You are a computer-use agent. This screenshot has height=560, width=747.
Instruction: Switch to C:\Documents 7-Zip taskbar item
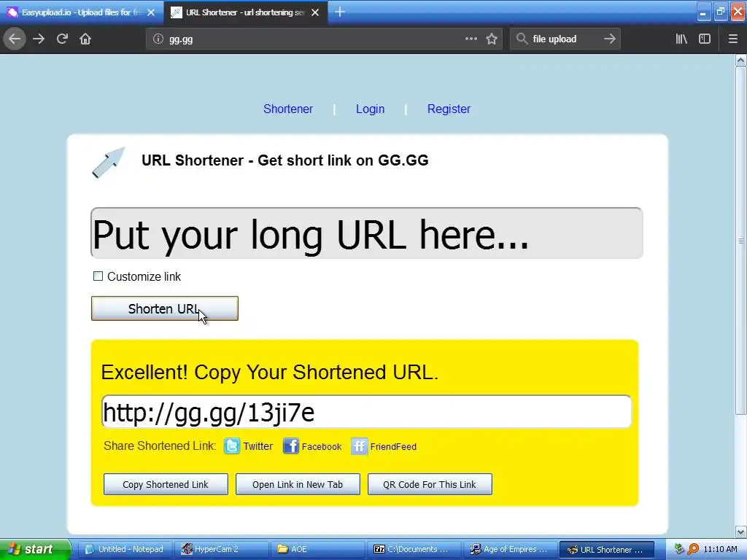(x=413, y=549)
